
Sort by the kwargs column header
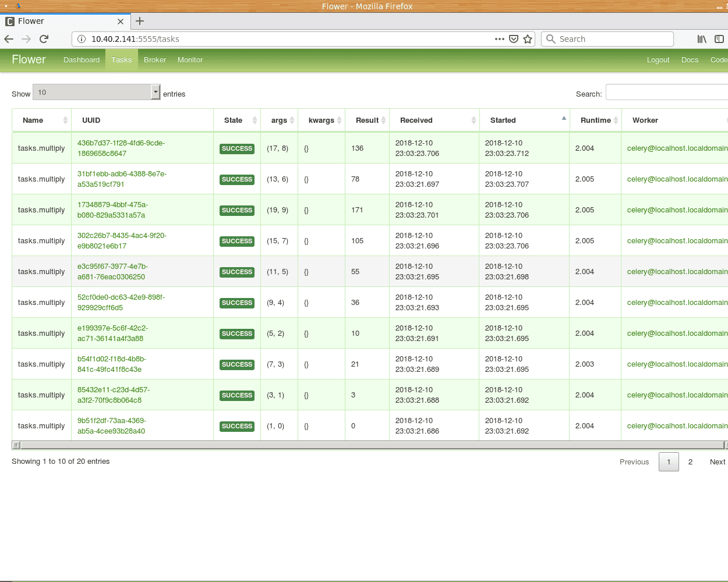tap(321, 120)
